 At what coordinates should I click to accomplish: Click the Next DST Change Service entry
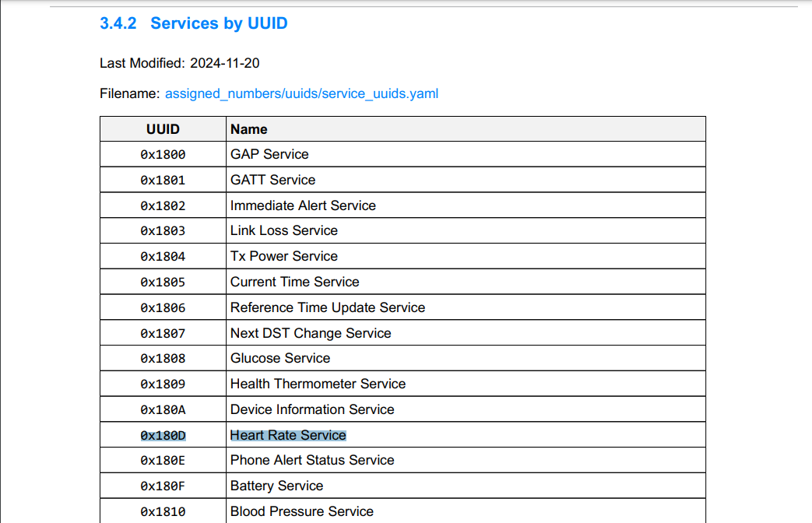click(311, 333)
